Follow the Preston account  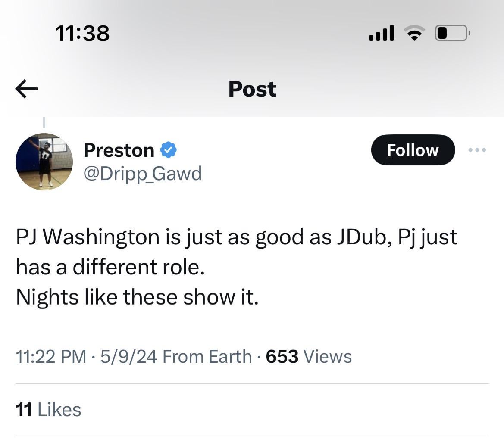pos(413,150)
